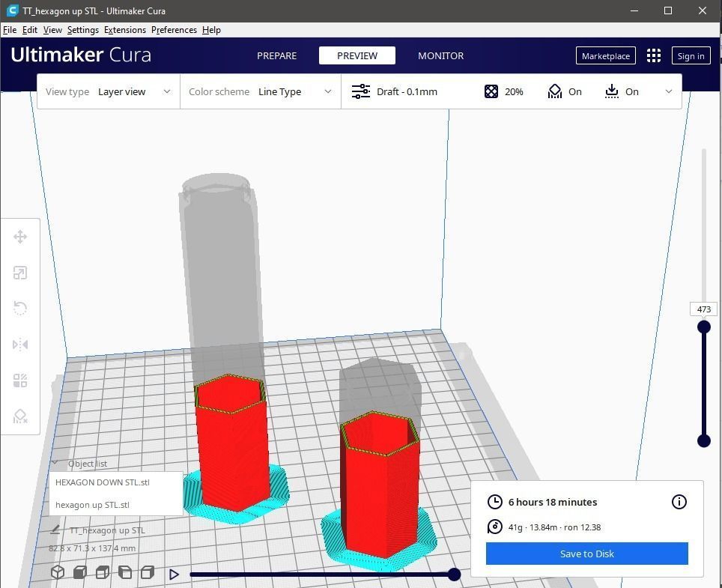Click the build plate adhesion icon
Viewport: 722px width, 588px height.
(x=611, y=91)
